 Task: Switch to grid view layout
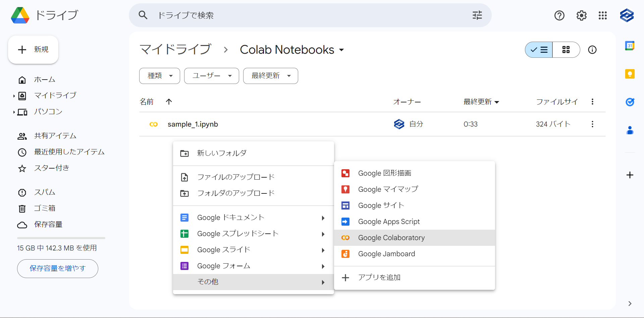[x=566, y=50]
